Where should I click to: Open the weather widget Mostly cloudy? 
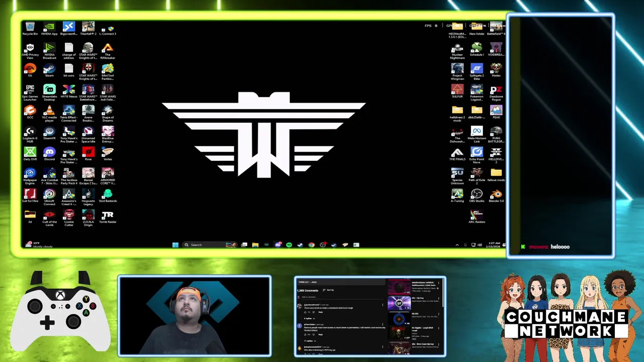(40, 245)
